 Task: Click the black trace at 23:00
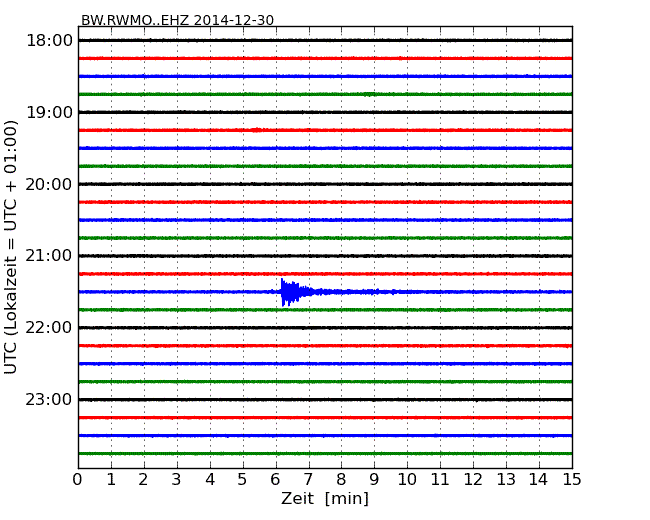click(325, 399)
